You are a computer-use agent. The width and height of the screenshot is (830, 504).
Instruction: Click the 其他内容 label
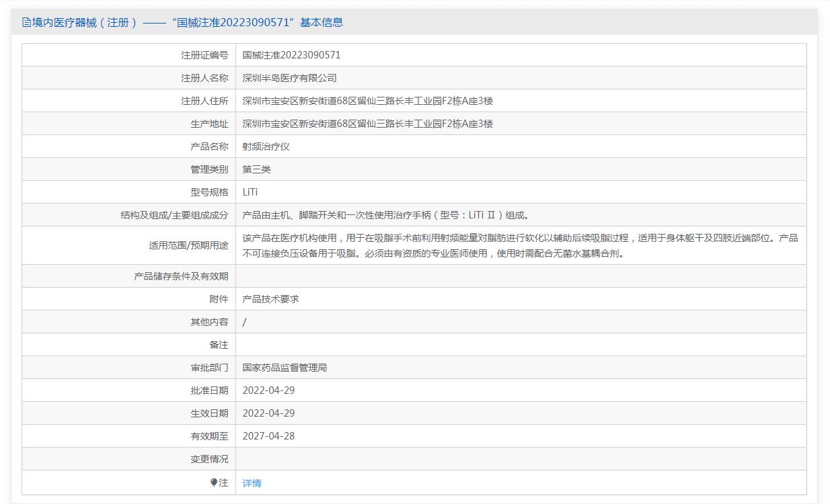209,322
